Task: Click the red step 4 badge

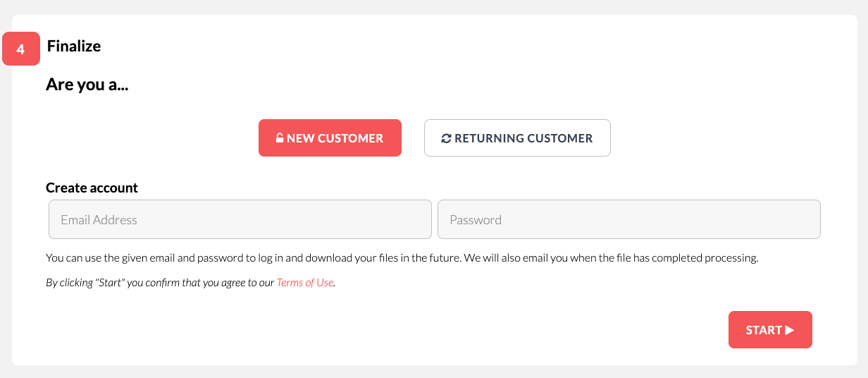Action: coord(21,49)
